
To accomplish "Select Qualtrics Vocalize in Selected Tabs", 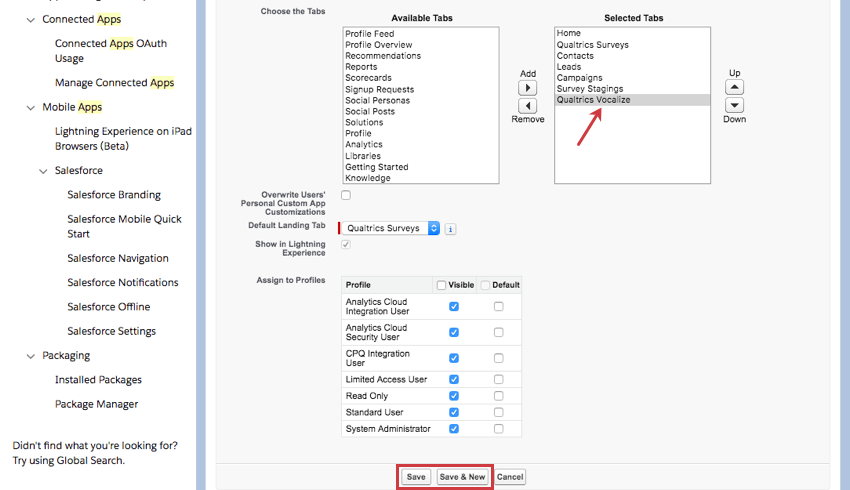I will pyautogui.click(x=632, y=100).
